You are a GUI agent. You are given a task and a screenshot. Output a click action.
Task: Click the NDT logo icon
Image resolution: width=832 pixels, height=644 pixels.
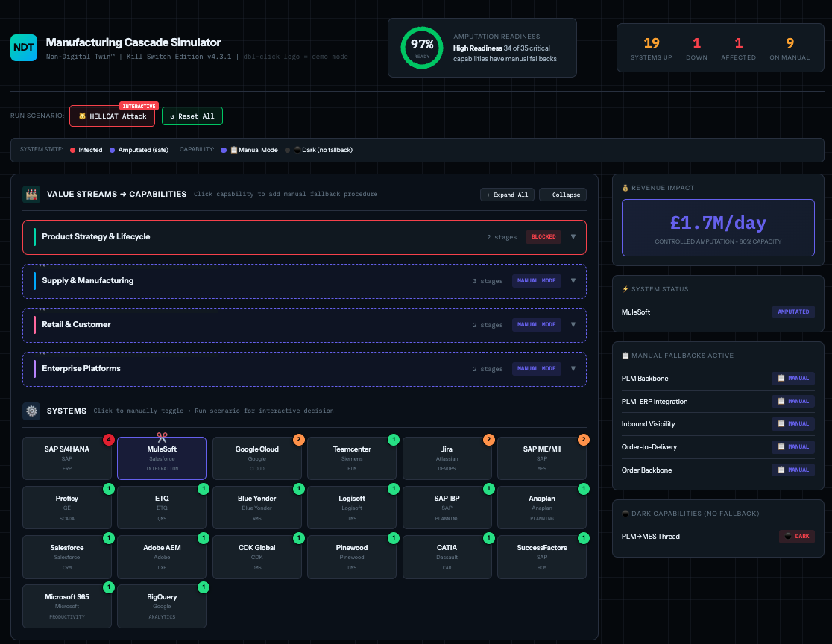coord(23,47)
